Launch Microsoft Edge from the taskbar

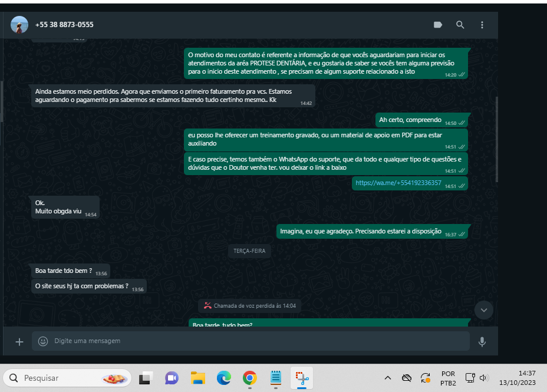click(223, 378)
